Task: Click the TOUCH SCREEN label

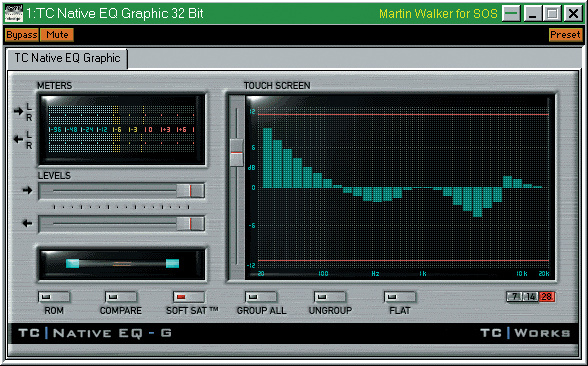Action: click(x=277, y=86)
